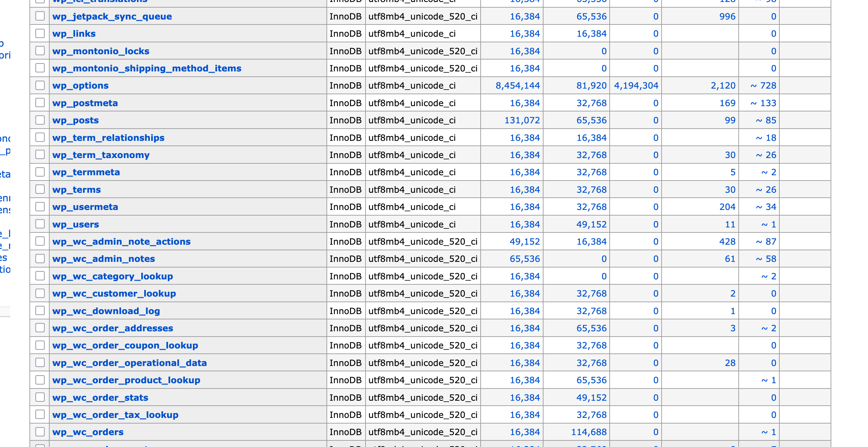The height and width of the screenshot is (447, 868).
Task: Open the wp_wc_order_operational_data table
Action: (129, 363)
